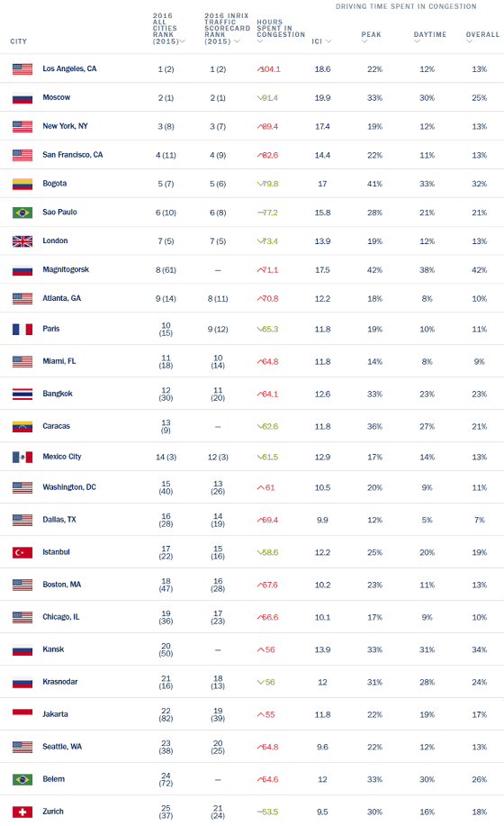504x826 pixels.
Task: Open the Magnitogorsk city link
Action: (x=66, y=269)
